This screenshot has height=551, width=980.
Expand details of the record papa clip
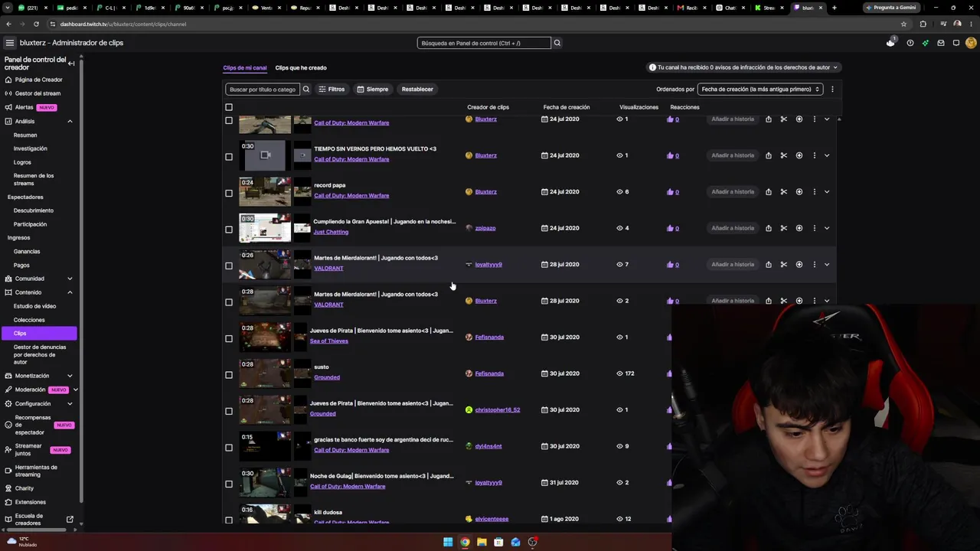[x=827, y=192]
